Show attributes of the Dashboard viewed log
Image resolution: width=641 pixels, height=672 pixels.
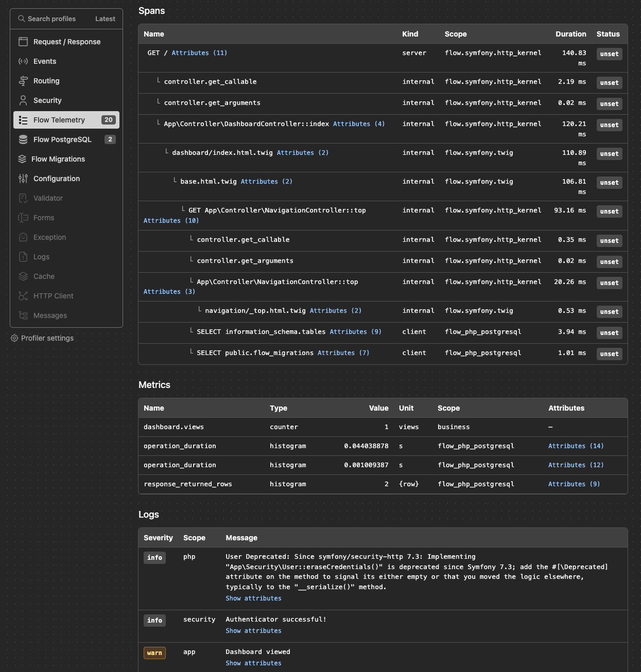(253, 663)
